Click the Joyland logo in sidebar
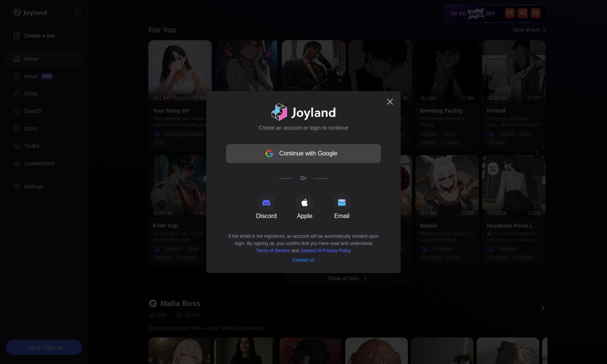Screen dimensions: 607x364 (x=30, y=13)
